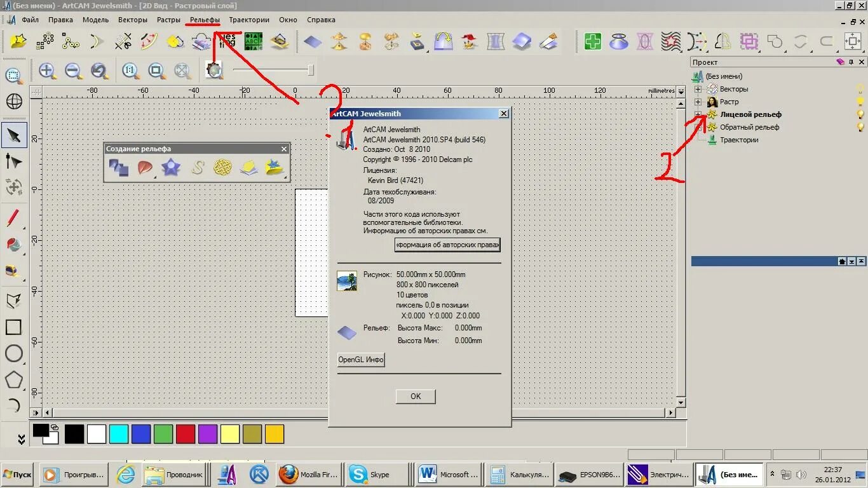Close the Создание рельефа floating toolbar
868x488 pixels.
pyautogui.click(x=285, y=149)
